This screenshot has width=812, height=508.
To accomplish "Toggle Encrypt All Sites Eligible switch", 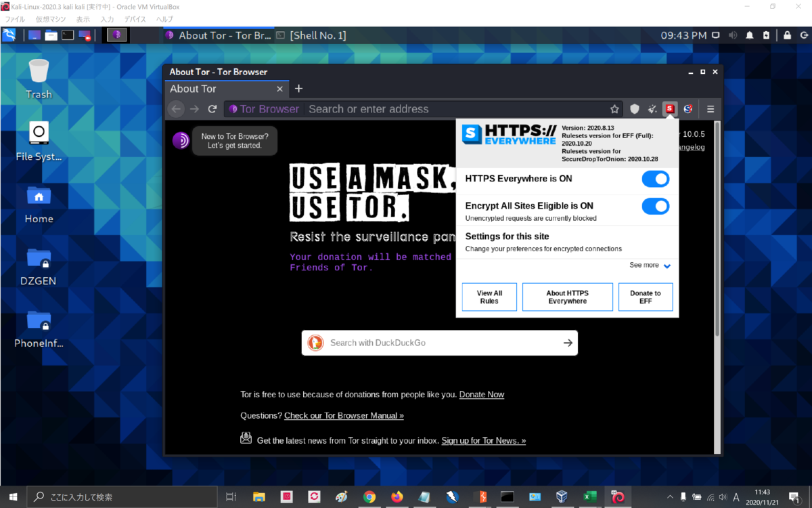I will 655,206.
